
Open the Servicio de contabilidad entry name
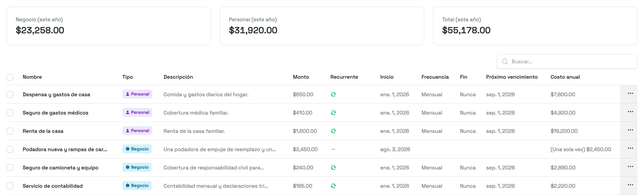pos(52,186)
